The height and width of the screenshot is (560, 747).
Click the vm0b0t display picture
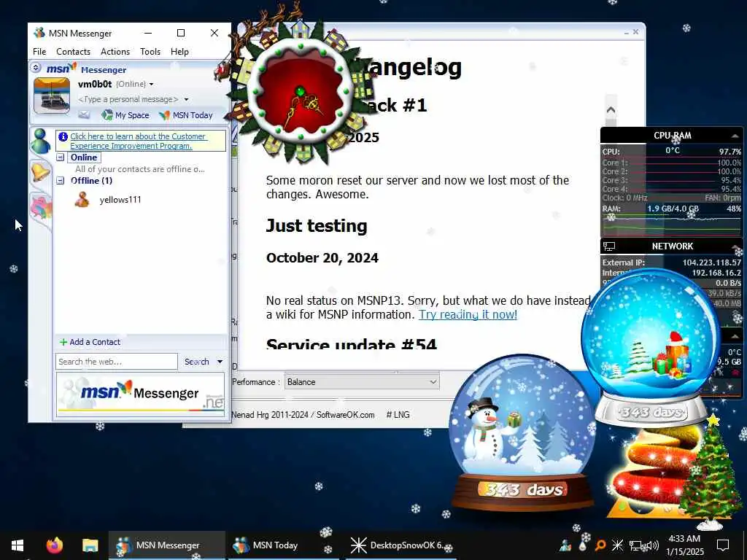coord(52,96)
